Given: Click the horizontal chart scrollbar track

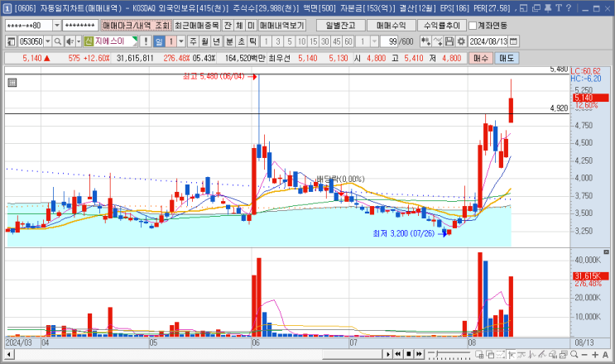Looking at the screenshot, I should 198,355.
